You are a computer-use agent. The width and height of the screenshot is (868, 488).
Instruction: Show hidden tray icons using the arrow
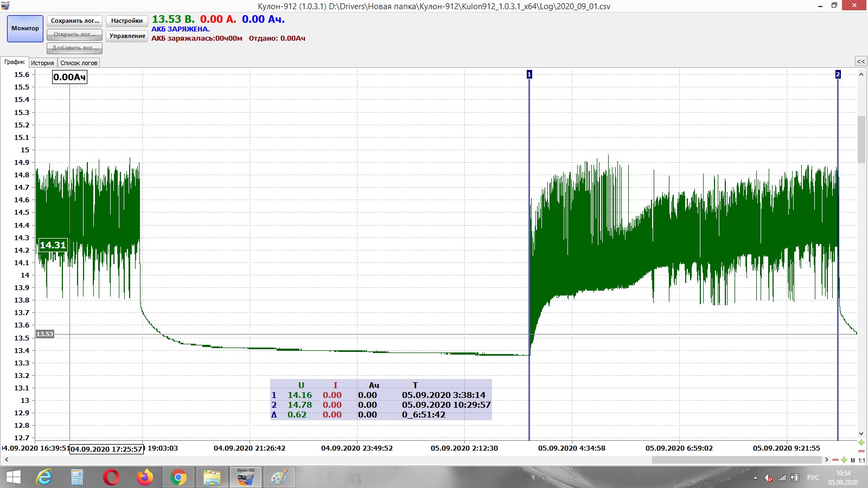tap(755, 478)
